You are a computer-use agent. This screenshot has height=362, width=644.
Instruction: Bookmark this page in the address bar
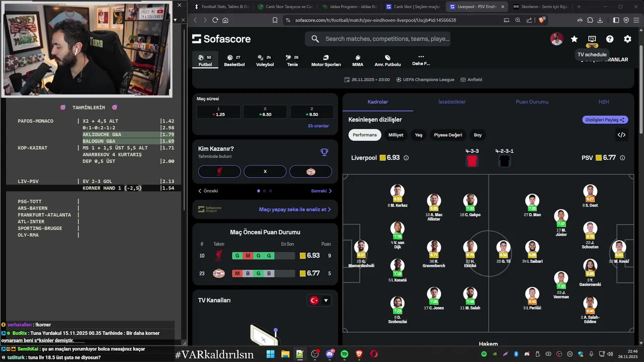(275, 20)
